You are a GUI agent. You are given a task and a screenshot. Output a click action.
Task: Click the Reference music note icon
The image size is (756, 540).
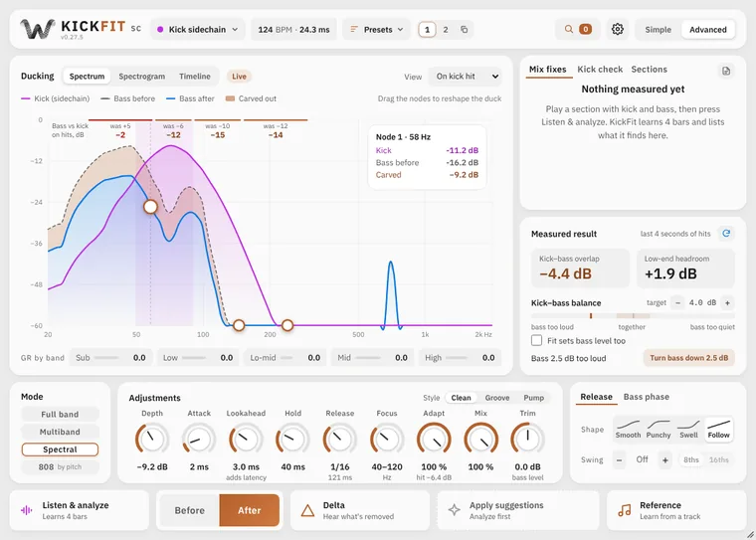pos(625,510)
